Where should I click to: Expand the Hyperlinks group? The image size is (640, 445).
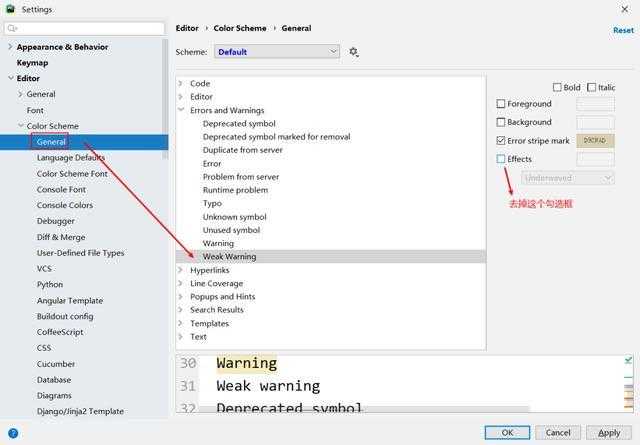(x=181, y=270)
